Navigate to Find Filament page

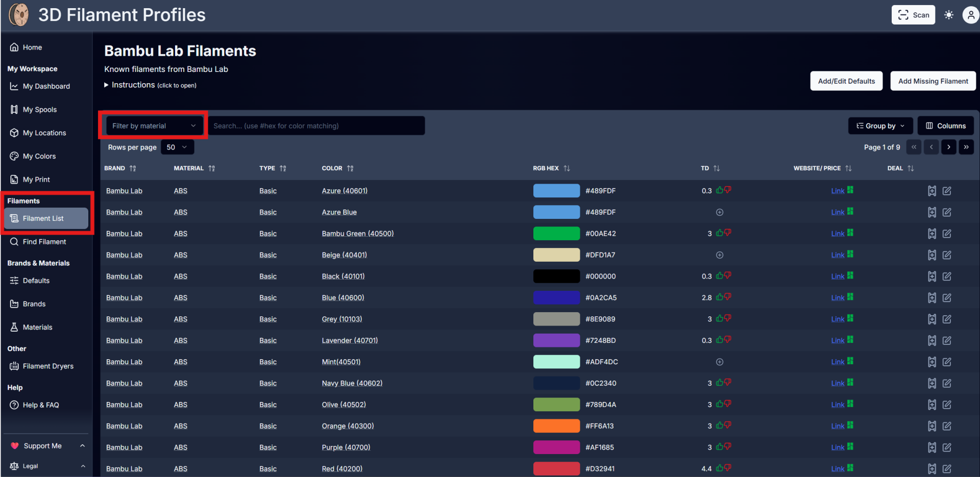44,242
